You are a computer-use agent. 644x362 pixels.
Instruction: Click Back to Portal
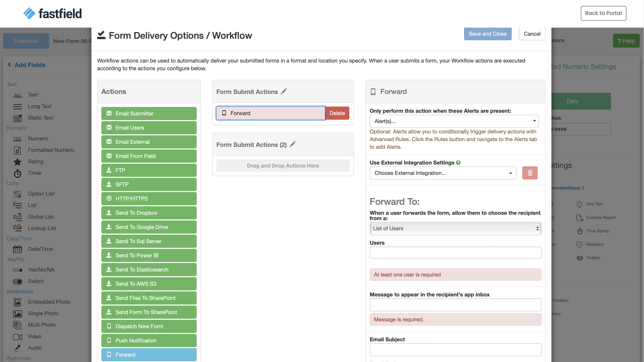(603, 13)
